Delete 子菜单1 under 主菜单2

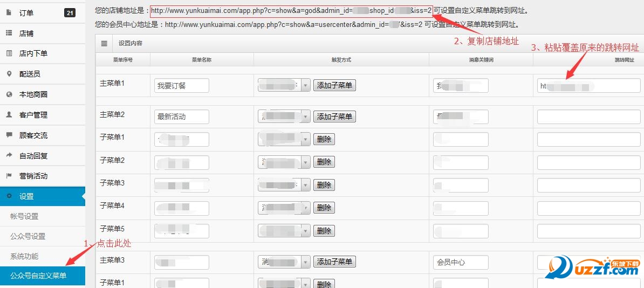pyautogui.click(x=324, y=139)
